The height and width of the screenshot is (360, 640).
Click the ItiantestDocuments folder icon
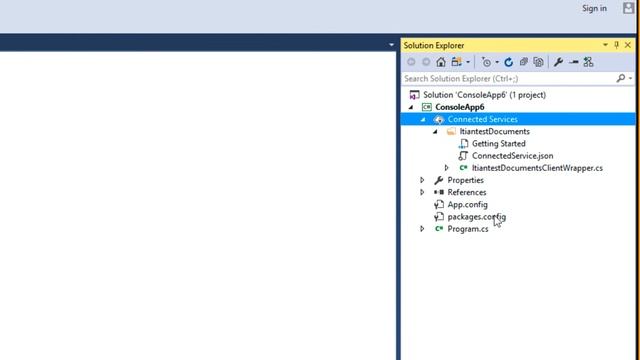[x=451, y=131]
